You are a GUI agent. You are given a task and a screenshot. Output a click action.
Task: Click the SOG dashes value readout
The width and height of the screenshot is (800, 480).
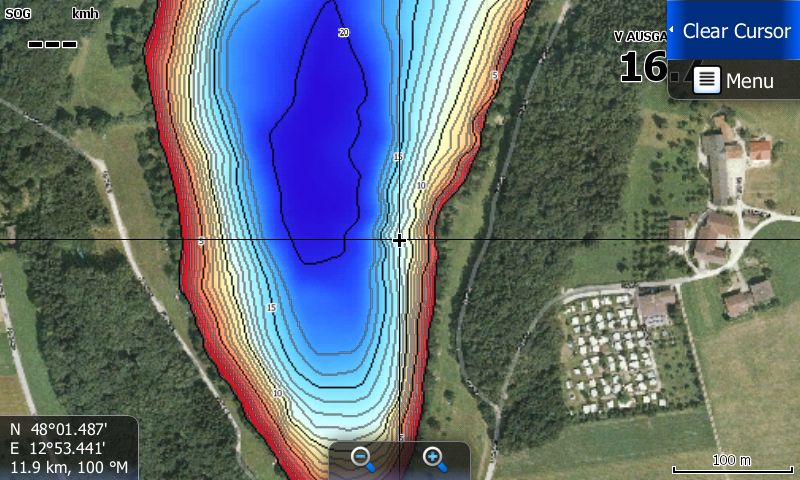pos(52,44)
